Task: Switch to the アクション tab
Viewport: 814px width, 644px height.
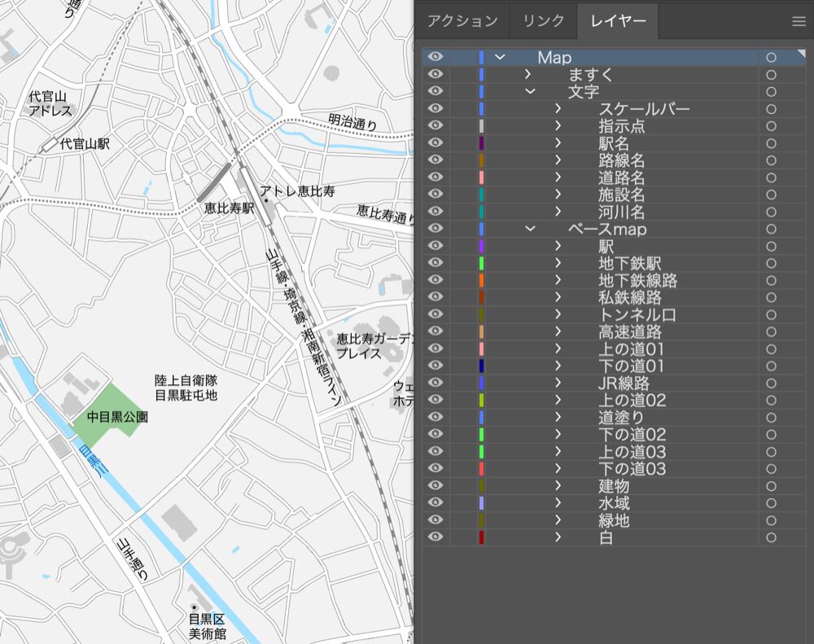Action: (x=462, y=21)
